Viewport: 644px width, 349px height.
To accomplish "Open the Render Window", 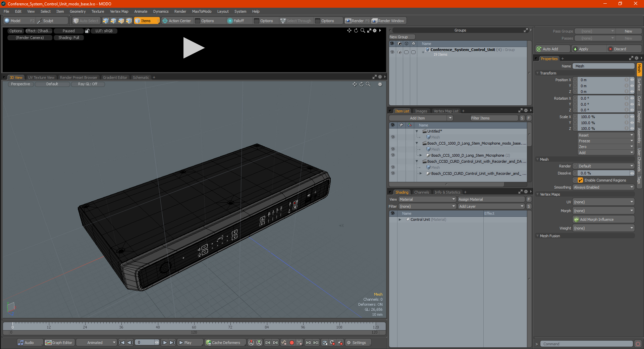I will pyautogui.click(x=388, y=21).
